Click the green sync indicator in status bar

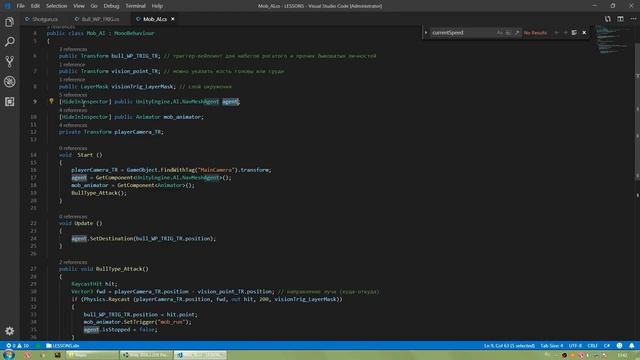[38, 346]
